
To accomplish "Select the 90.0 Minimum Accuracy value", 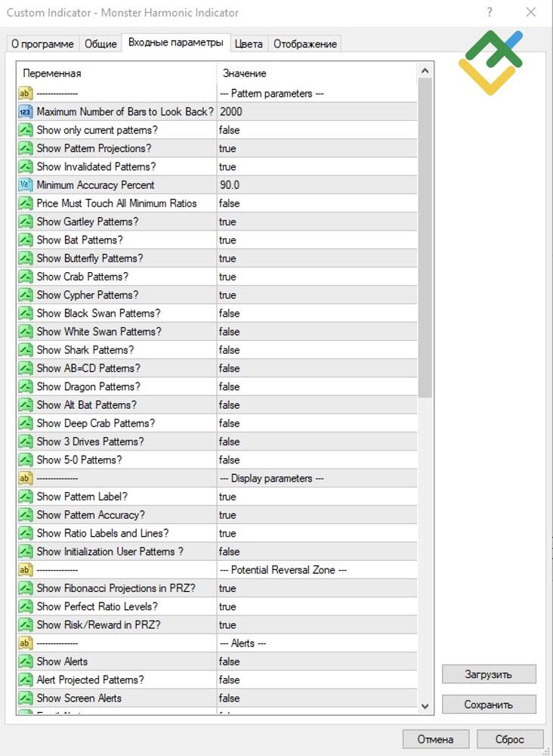I will pyautogui.click(x=230, y=185).
